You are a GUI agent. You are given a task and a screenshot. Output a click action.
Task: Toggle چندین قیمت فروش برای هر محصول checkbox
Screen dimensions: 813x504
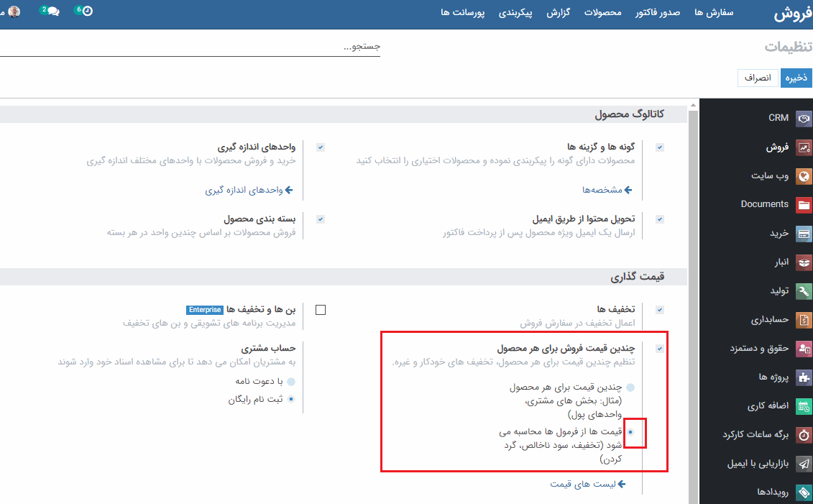(x=659, y=349)
